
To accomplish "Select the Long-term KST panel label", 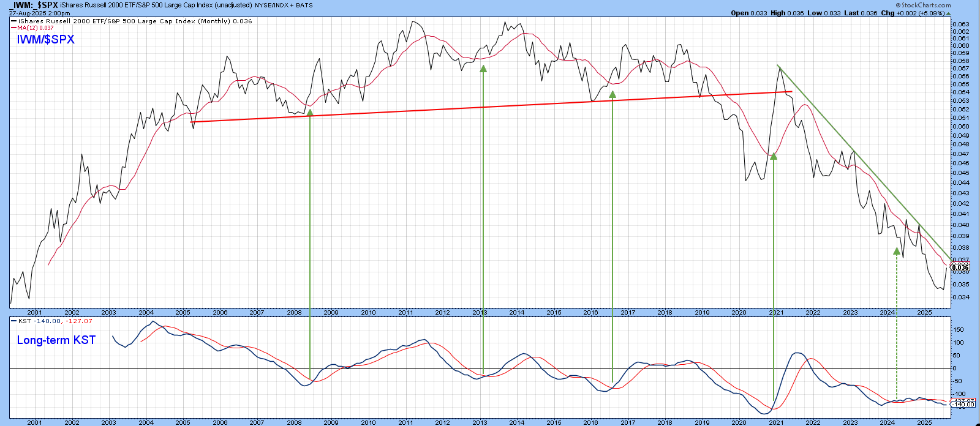I will click(x=56, y=340).
